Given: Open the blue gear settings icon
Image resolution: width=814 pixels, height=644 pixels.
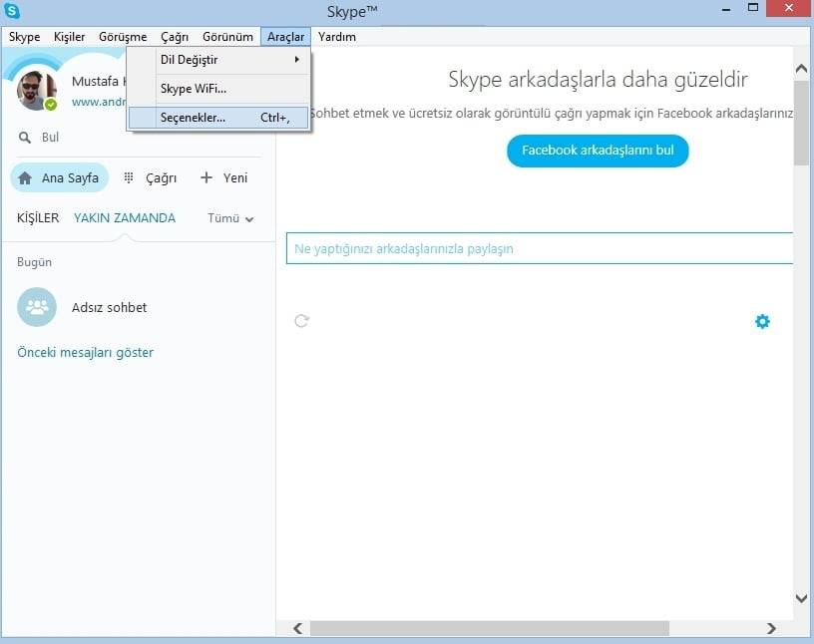Looking at the screenshot, I should point(762,321).
